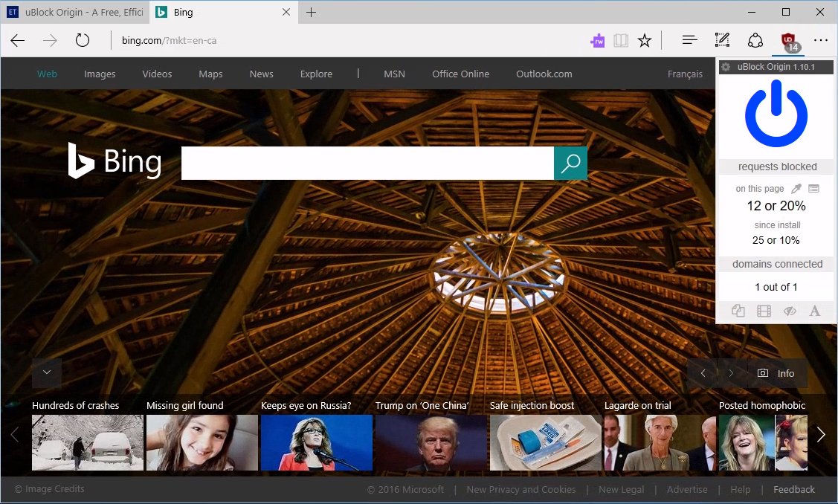
Task: Switch to uBlock Origin tab
Action: (75, 12)
